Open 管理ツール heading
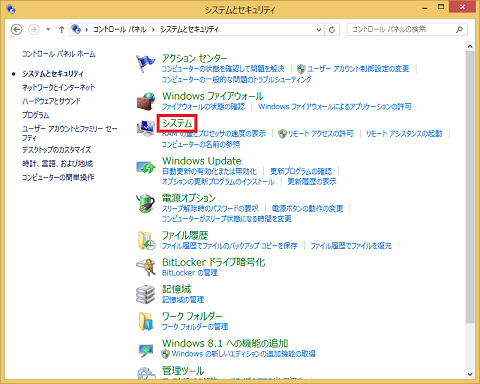 click(x=183, y=370)
